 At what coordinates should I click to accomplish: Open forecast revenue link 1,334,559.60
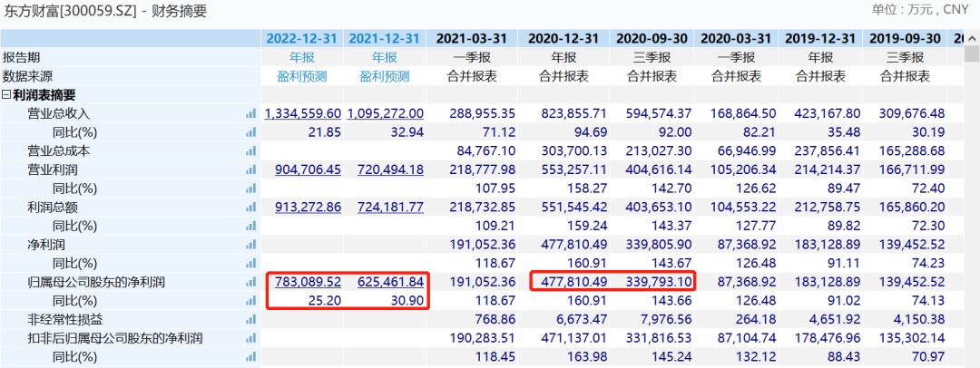303,113
